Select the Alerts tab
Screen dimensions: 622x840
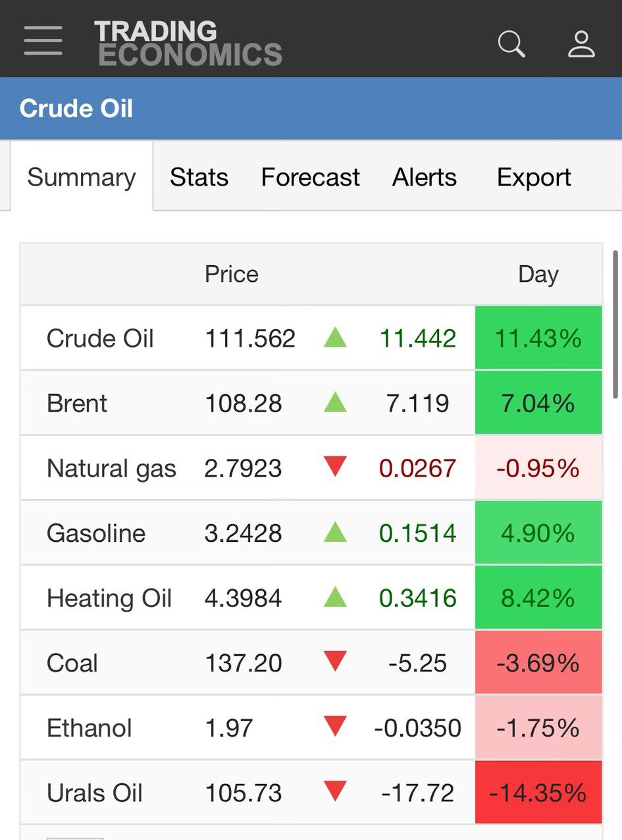click(x=425, y=177)
